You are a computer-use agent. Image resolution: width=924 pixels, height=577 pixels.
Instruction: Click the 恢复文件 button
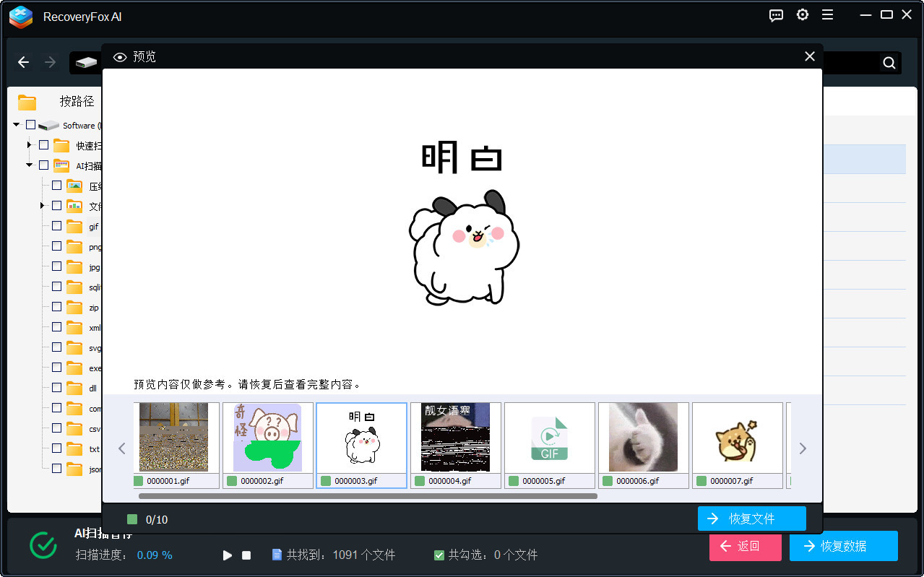point(751,519)
